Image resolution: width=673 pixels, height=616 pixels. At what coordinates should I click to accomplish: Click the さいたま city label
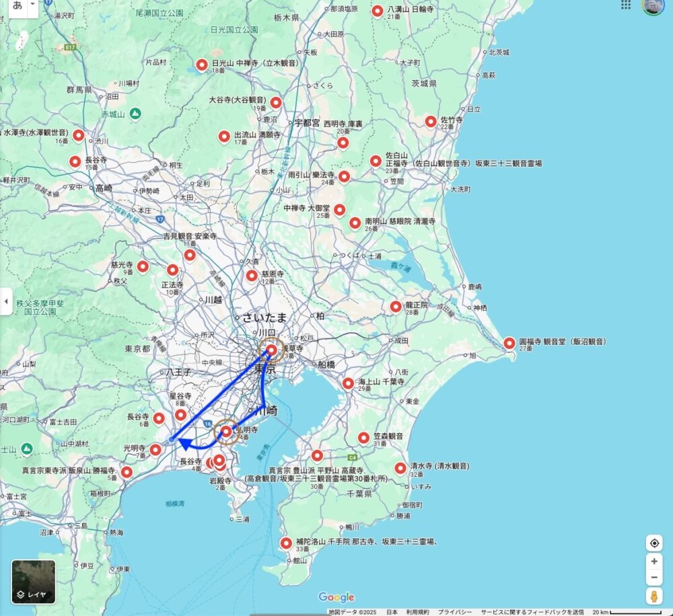click(x=264, y=317)
